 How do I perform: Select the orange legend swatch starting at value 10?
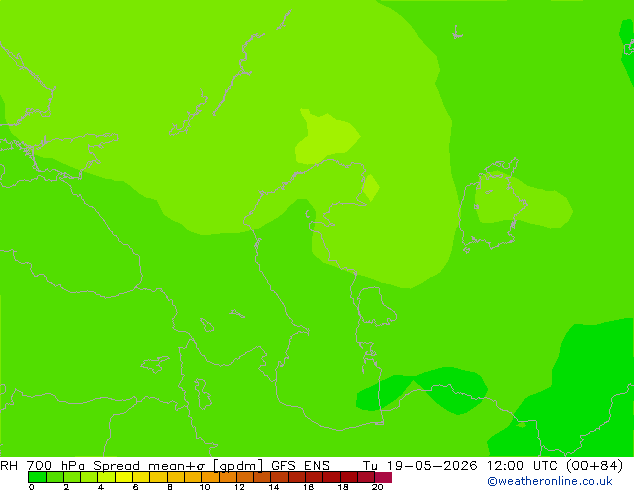pos(210,477)
